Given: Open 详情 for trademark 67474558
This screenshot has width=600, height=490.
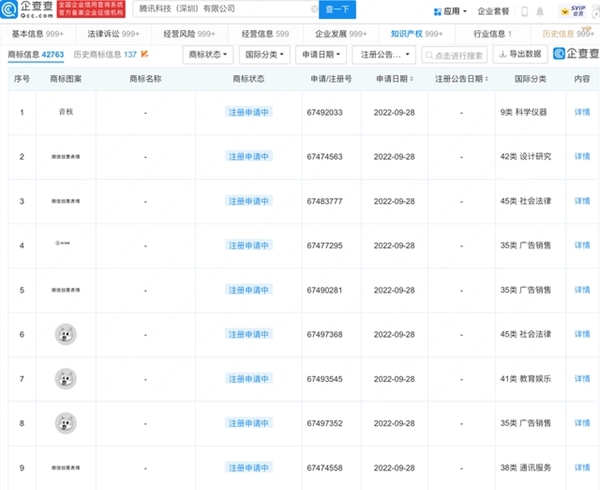Looking at the screenshot, I should pos(582,467).
